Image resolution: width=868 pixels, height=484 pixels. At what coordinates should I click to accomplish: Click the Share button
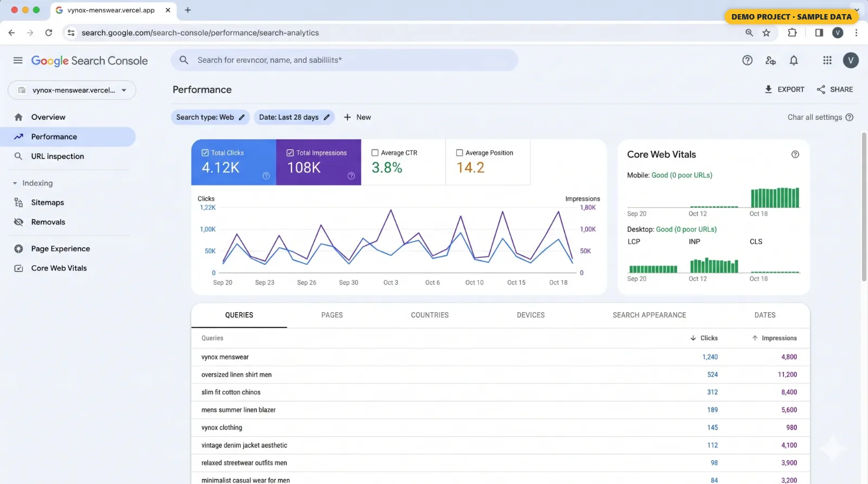tap(835, 89)
